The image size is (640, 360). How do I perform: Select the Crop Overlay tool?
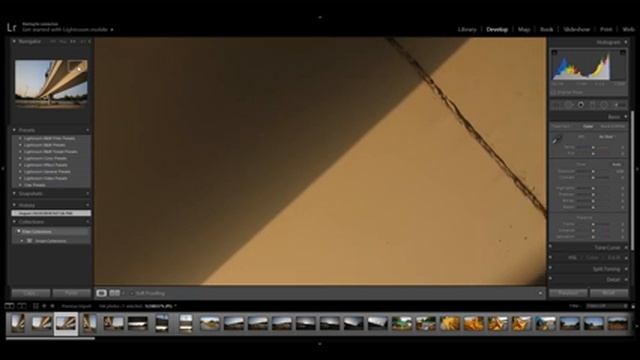click(x=556, y=105)
